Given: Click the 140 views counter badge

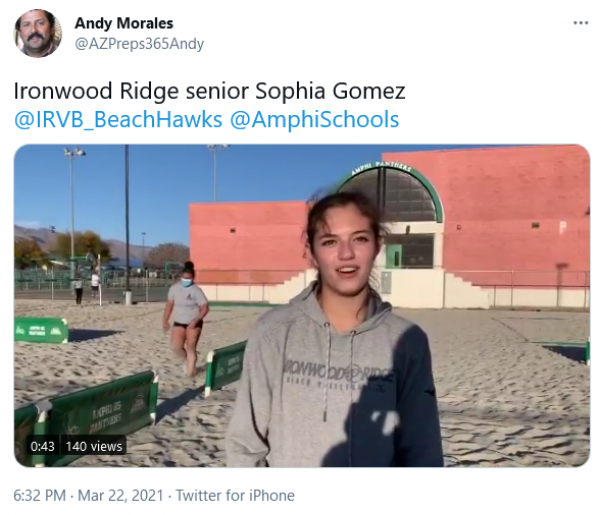Looking at the screenshot, I should 94,446.
